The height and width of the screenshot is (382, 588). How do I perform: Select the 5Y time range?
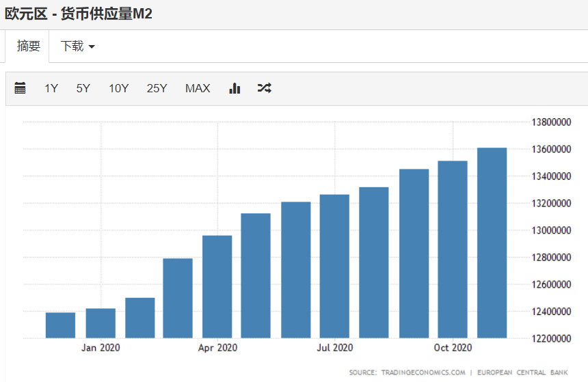pyautogui.click(x=83, y=88)
